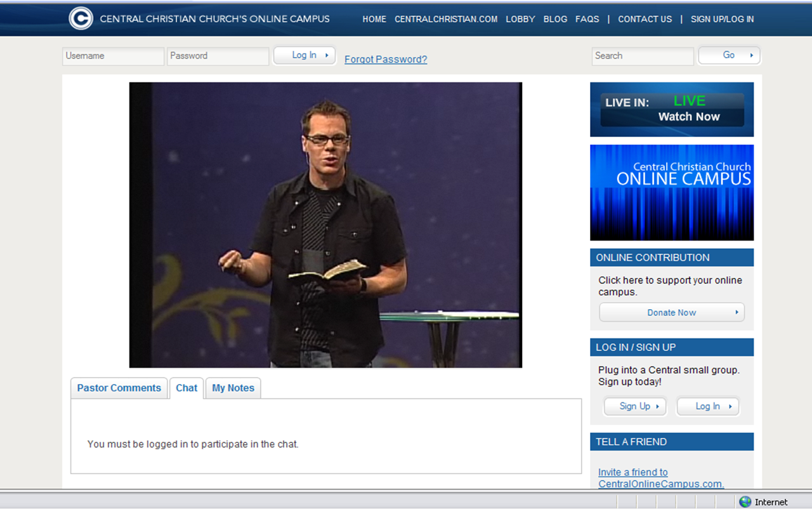812x509 pixels.
Task: Click SIGN UP/LOG IN in header
Action: click(x=723, y=19)
